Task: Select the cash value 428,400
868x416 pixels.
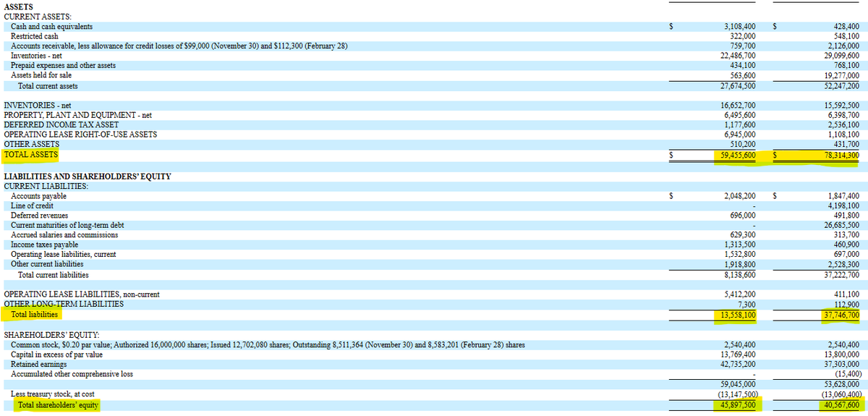Action: (846, 27)
